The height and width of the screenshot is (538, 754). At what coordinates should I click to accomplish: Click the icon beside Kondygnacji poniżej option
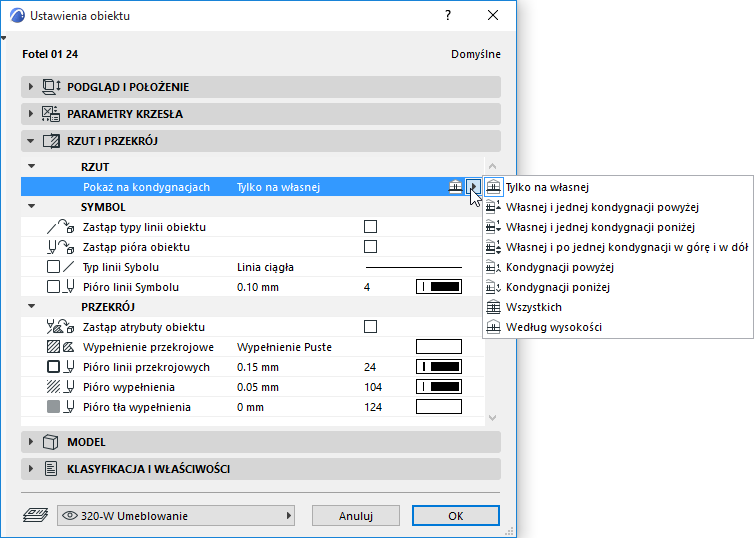[x=493, y=288]
